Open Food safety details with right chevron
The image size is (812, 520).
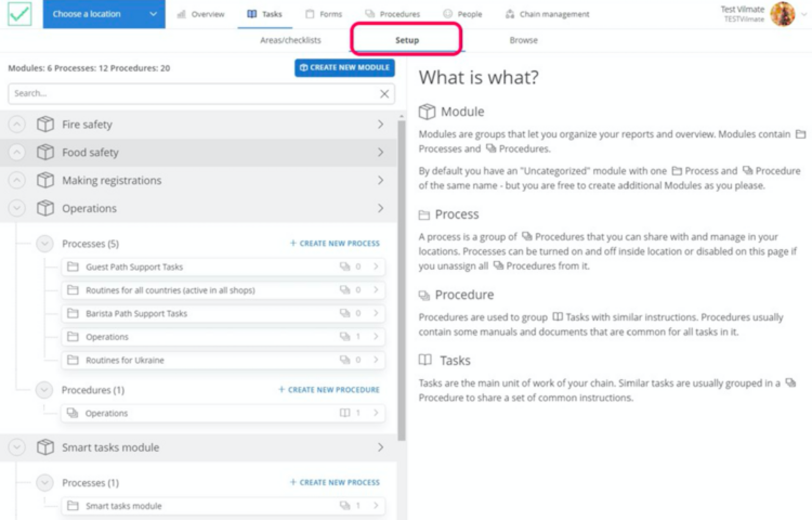380,152
